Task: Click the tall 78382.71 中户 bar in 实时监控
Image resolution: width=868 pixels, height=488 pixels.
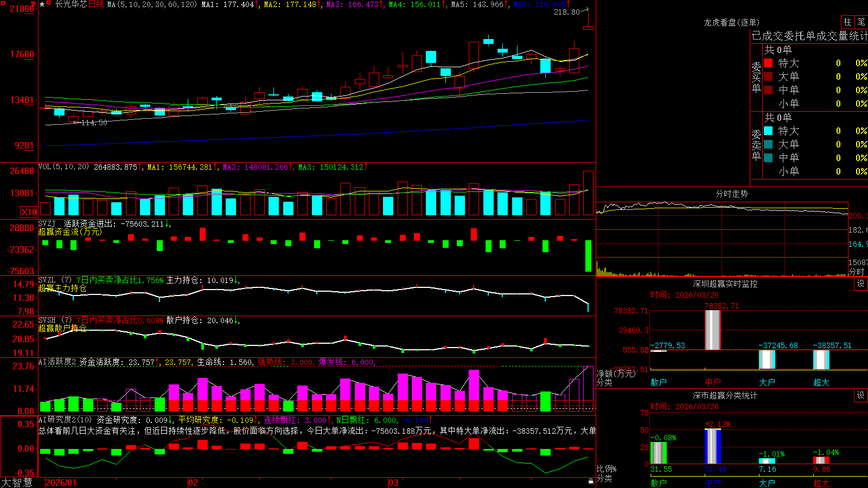Action: tap(712, 330)
